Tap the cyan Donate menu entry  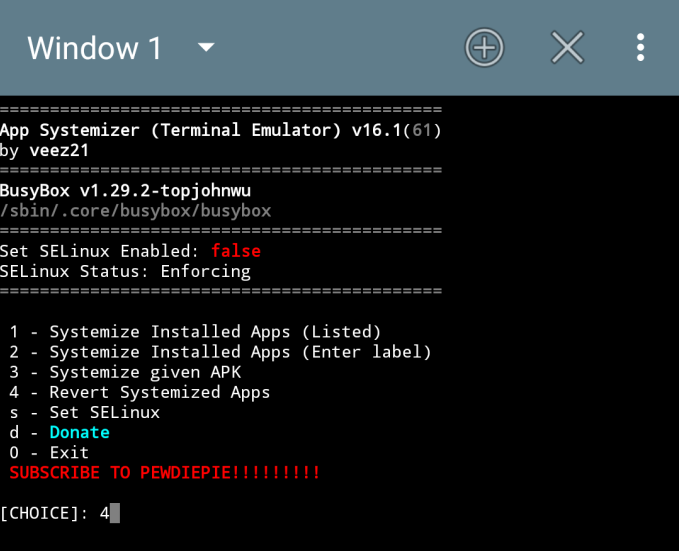[80, 432]
